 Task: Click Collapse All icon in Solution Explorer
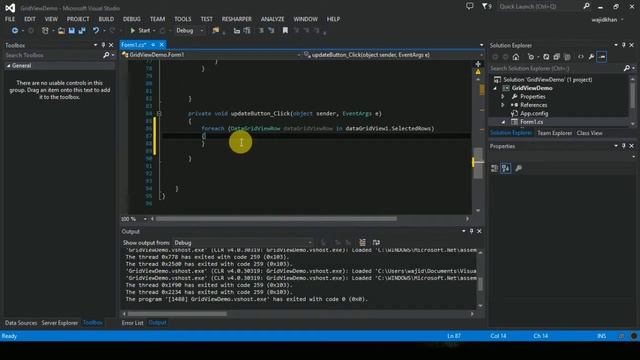556,57
